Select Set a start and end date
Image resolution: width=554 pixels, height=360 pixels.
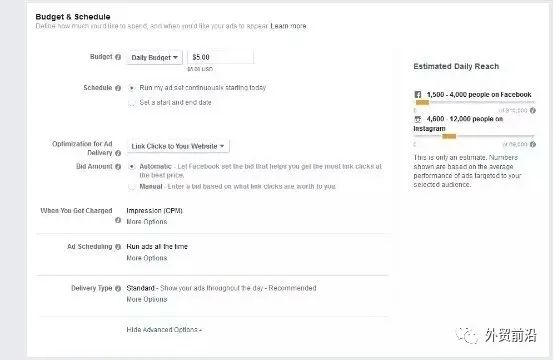132,103
